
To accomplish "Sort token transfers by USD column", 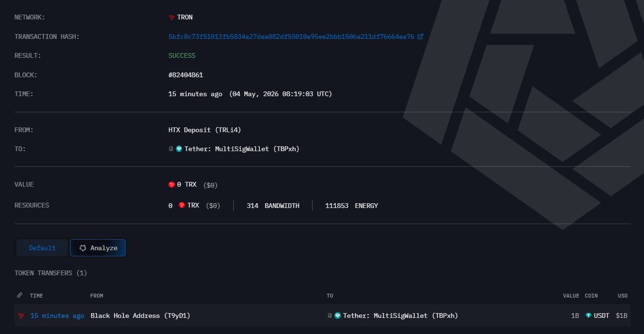I will (623, 295).
